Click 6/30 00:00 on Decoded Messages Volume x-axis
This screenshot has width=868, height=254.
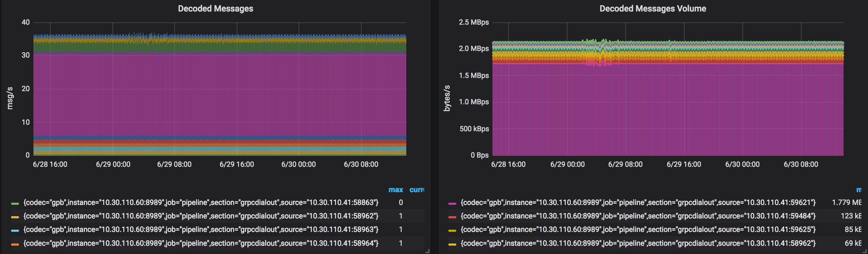(x=742, y=164)
